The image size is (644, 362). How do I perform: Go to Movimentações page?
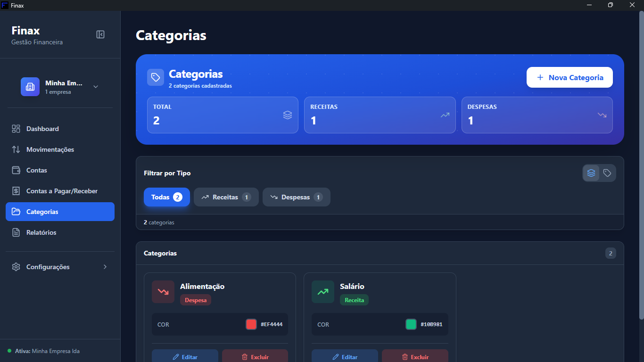pyautogui.click(x=60, y=149)
